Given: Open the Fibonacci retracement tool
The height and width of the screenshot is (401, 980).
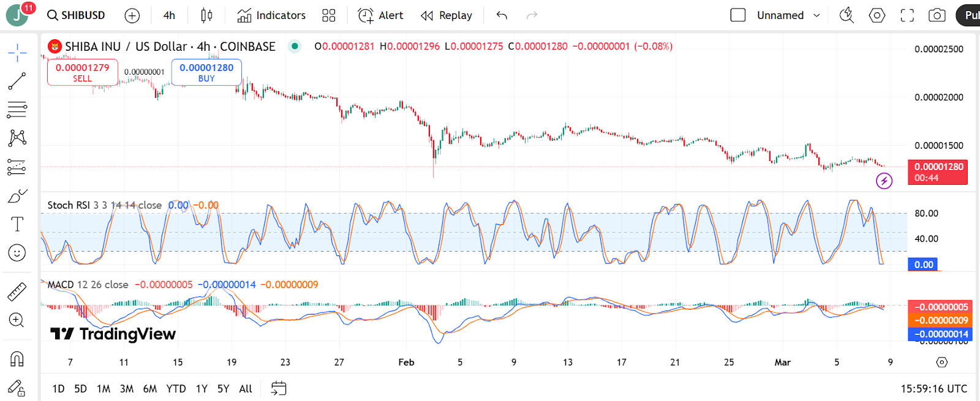Looking at the screenshot, I should 17,110.
